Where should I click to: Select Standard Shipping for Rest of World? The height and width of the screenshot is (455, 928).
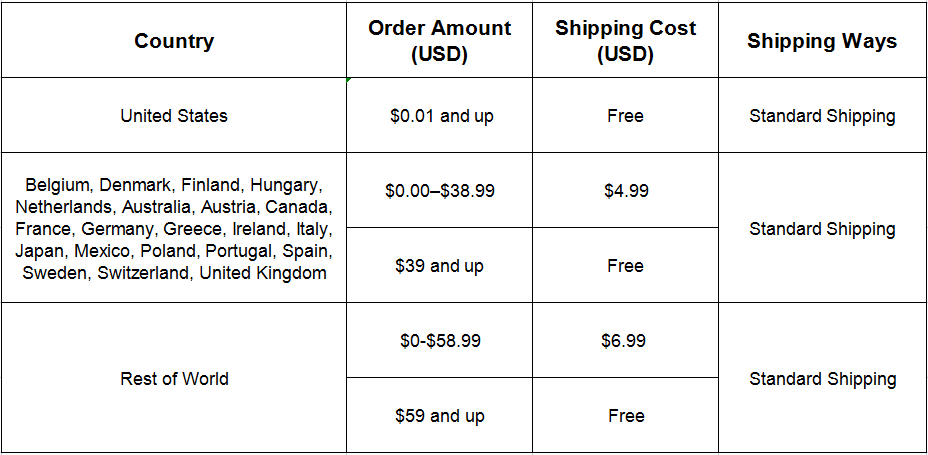pos(822,379)
